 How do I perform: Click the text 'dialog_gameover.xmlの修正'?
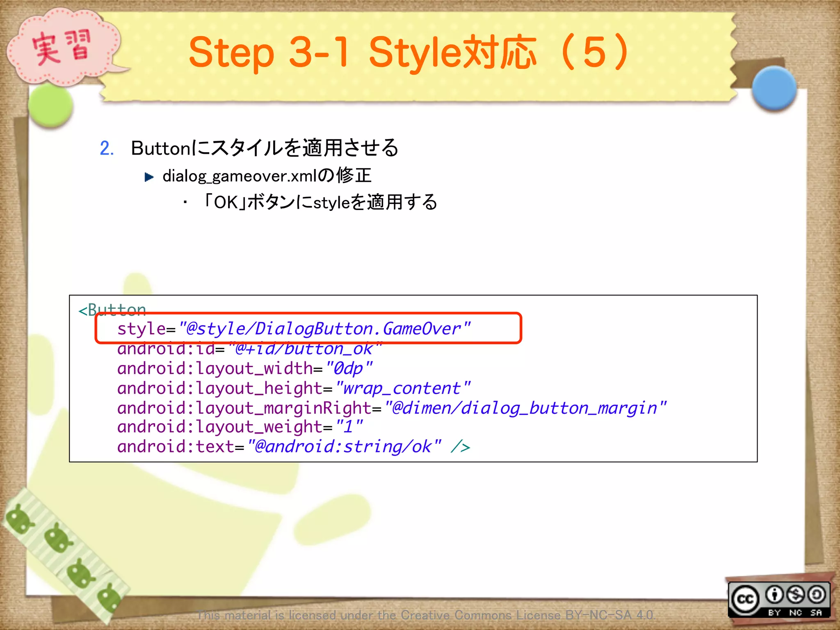click(267, 176)
